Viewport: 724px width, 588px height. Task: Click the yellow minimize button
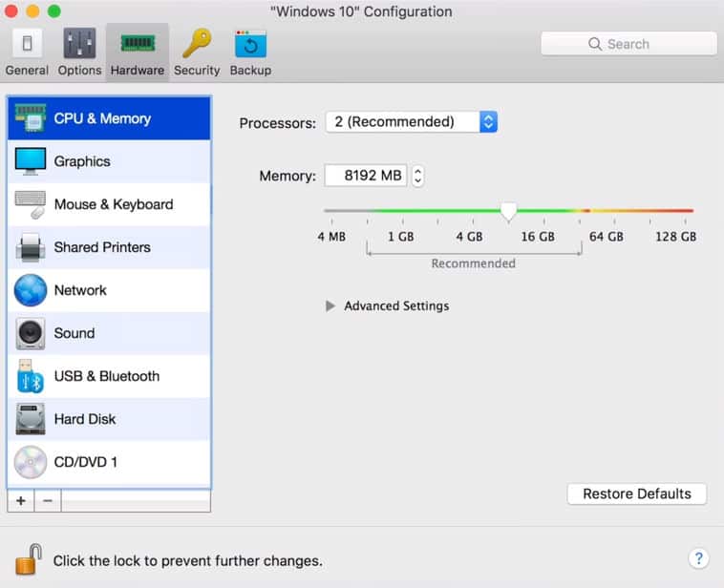[32, 10]
